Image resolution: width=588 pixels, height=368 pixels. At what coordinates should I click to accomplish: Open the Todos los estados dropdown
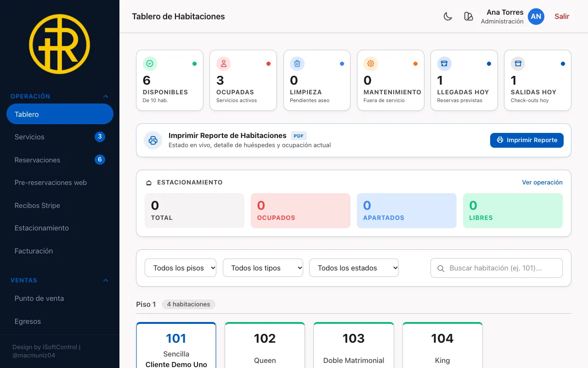(354, 268)
